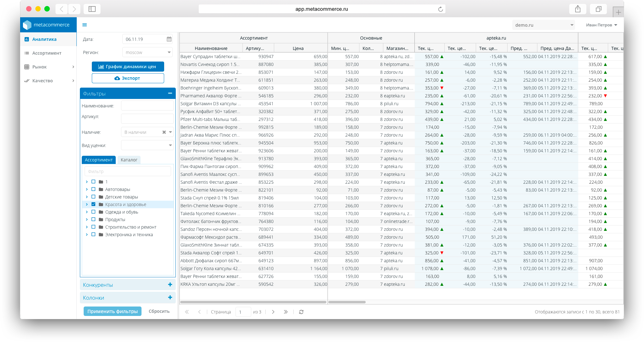Open the browser tabs overview icon
644x342 pixels.
598,9
